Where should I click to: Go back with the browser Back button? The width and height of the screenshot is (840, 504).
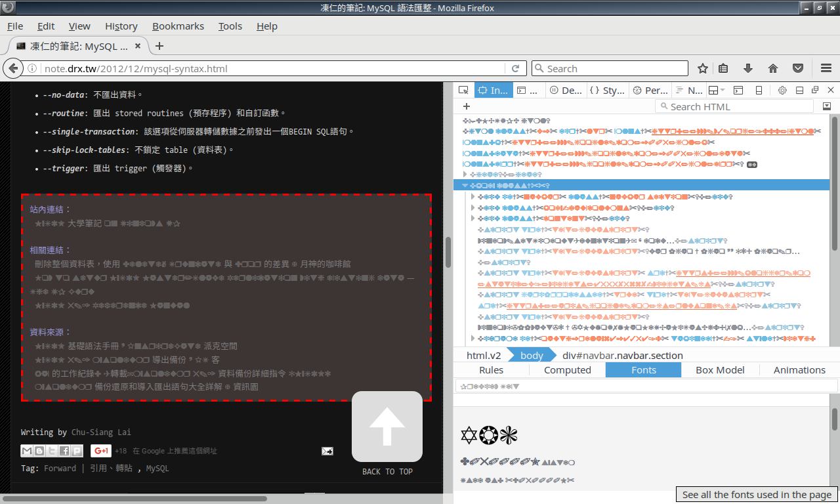[12, 68]
